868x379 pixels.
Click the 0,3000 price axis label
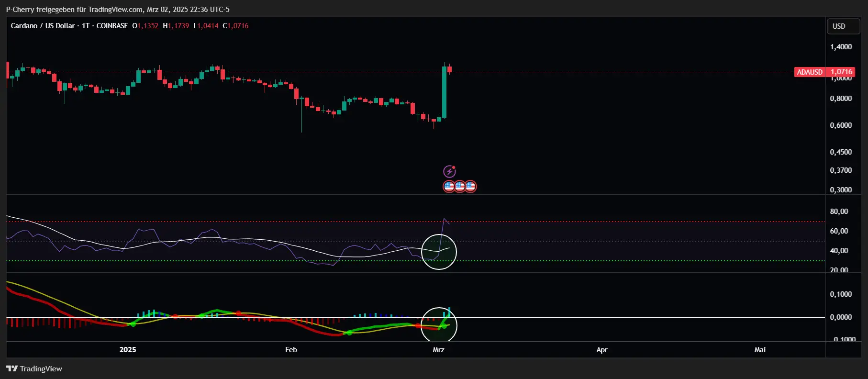click(841, 189)
